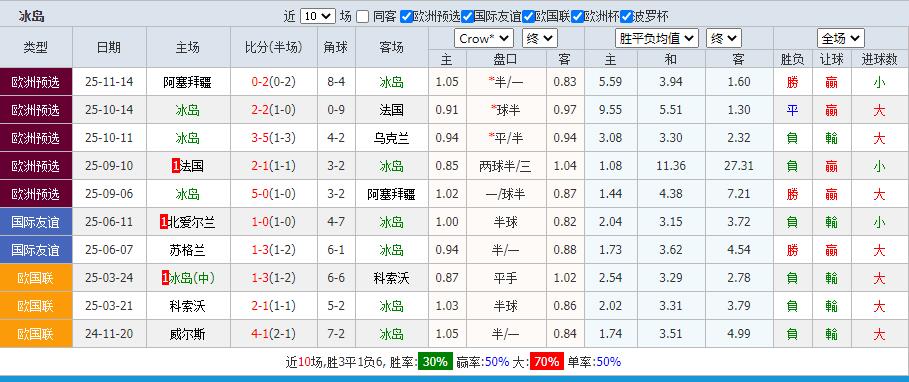Uncheck the 波罗杯 filter checkbox

pyautogui.click(x=626, y=16)
